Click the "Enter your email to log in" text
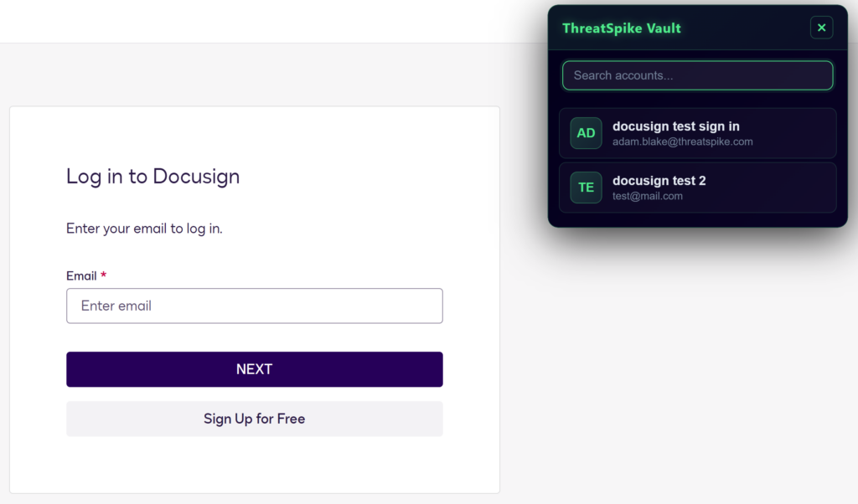 [x=144, y=229]
